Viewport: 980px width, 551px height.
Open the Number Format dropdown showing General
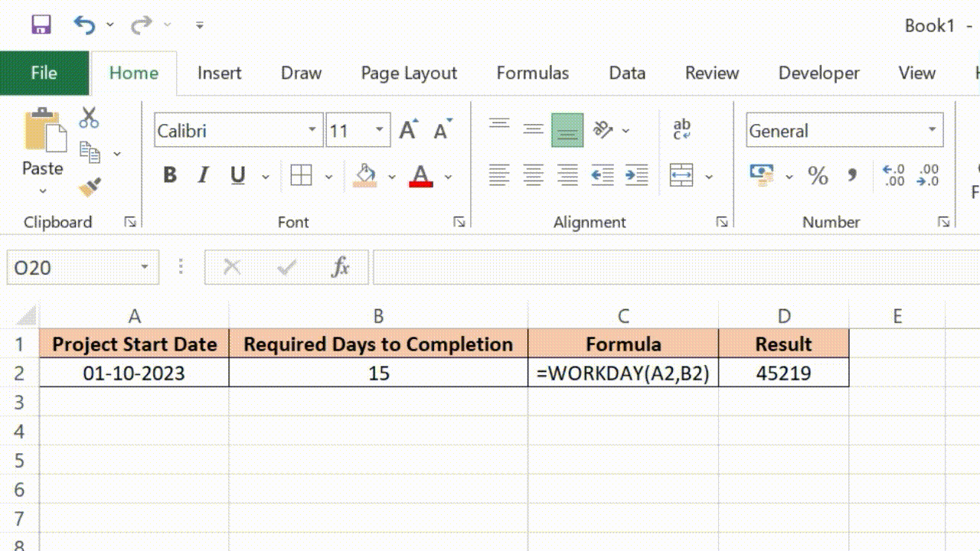click(x=933, y=130)
